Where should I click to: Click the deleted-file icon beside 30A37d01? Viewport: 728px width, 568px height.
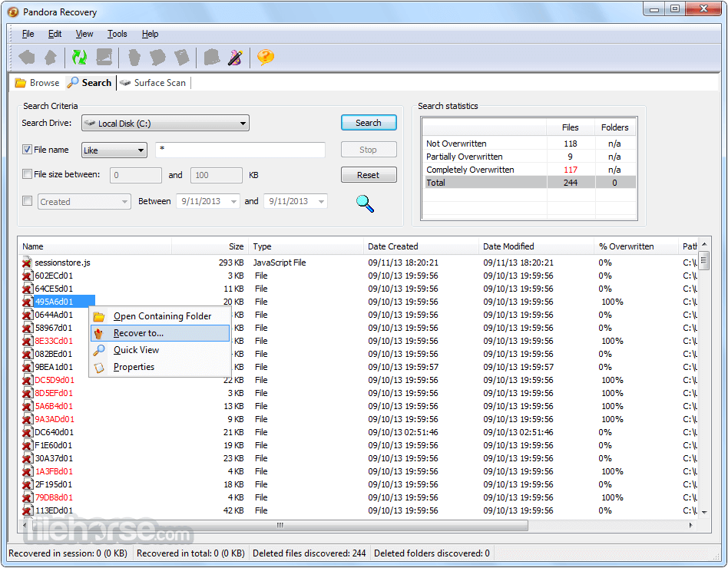coord(28,457)
